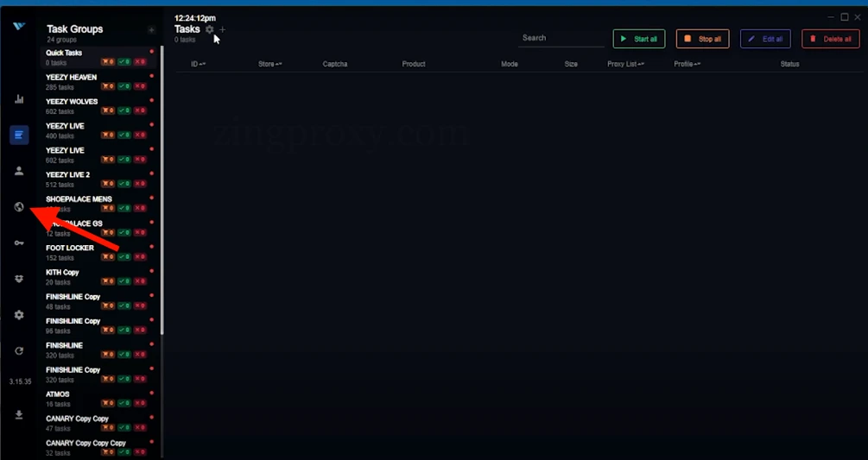The image size is (868, 460).
Task: Click the blue app logo at top
Action: click(x=19, y=26)
